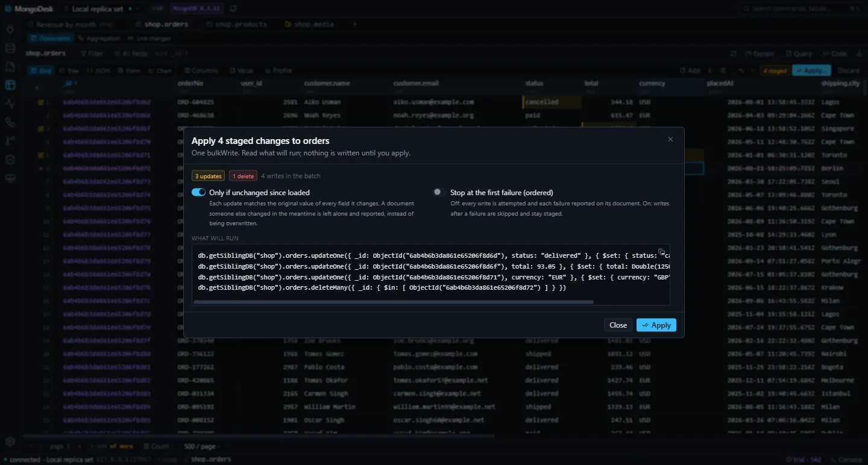Image resolution: width=868 pixels, height=465 pixels.
Task: Switch to the Aggregation tab
Action: click(99, 39)
